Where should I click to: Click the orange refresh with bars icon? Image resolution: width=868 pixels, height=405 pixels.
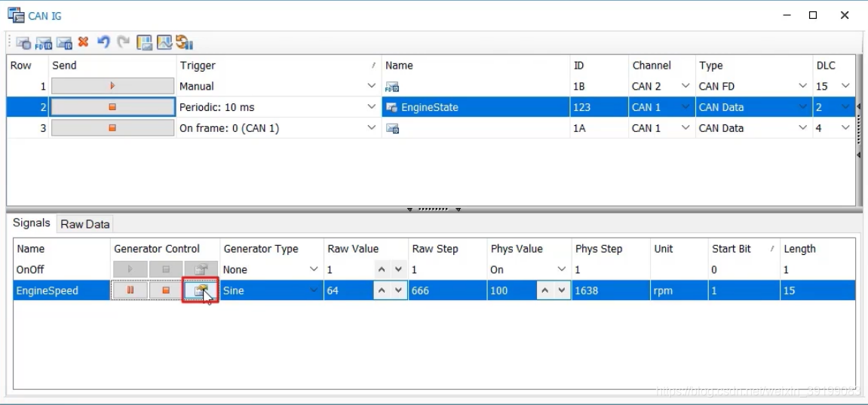(184, 42)
